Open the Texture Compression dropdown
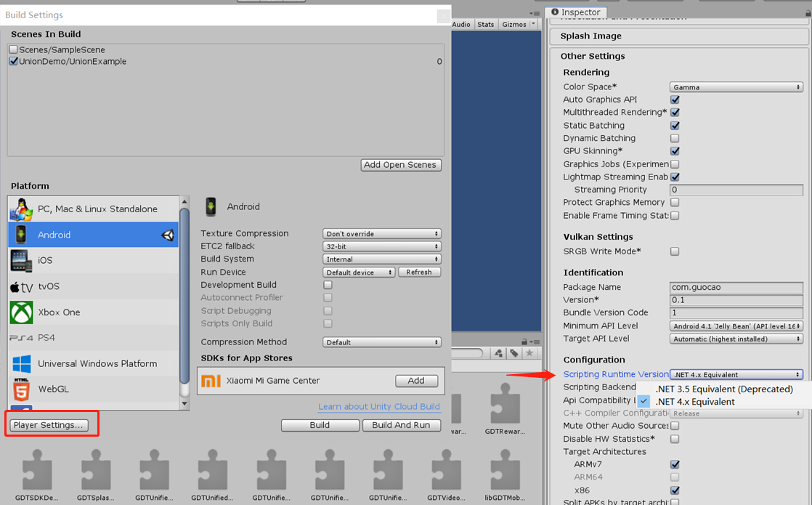The height and width of the screenshot is (505, 812). point(381,234)
